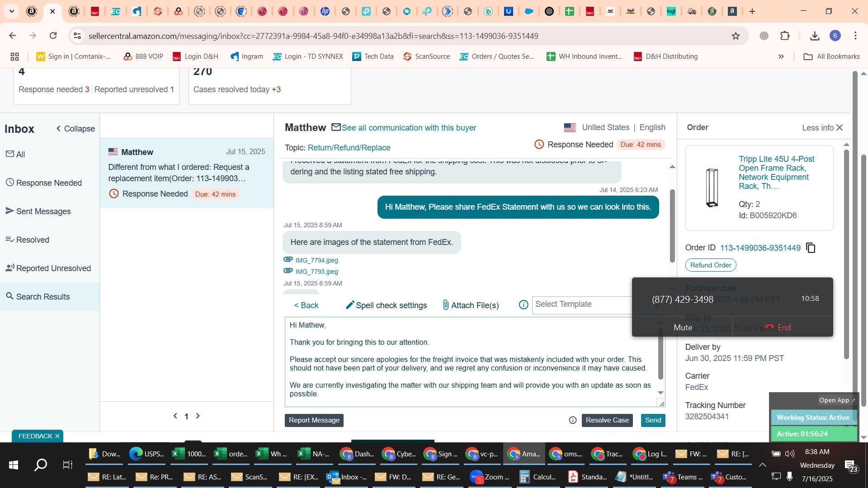
Task: Open volume control in system tray
Action: [x=790, y=454]
